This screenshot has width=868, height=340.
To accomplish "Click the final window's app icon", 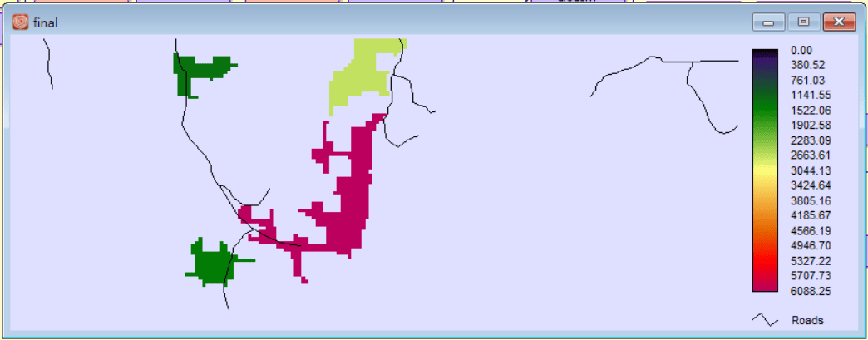I will (x=21, y=22).
